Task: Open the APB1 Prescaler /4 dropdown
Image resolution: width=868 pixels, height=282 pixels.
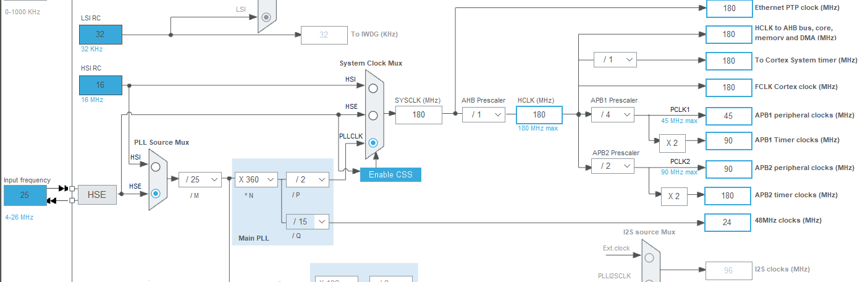Action: tap(613, 114)
